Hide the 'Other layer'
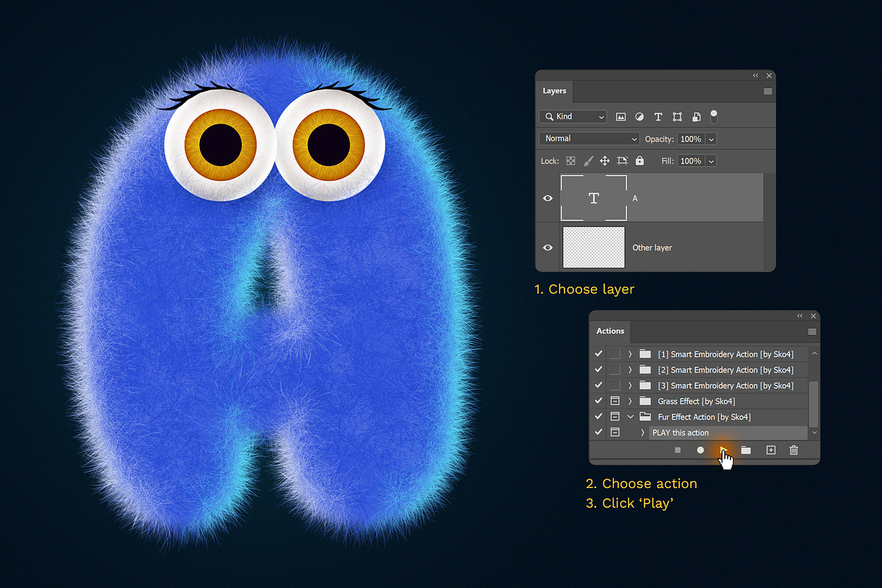The width and height of the screenshot is (882, 588). pos(548,248)
